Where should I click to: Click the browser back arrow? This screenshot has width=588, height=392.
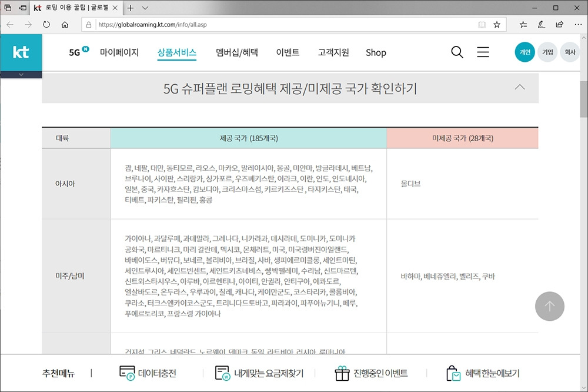10,24
